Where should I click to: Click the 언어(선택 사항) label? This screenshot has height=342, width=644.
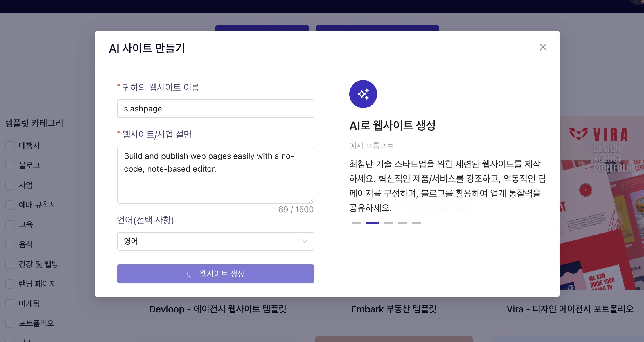pyautogui.click(x=145, y=220)
